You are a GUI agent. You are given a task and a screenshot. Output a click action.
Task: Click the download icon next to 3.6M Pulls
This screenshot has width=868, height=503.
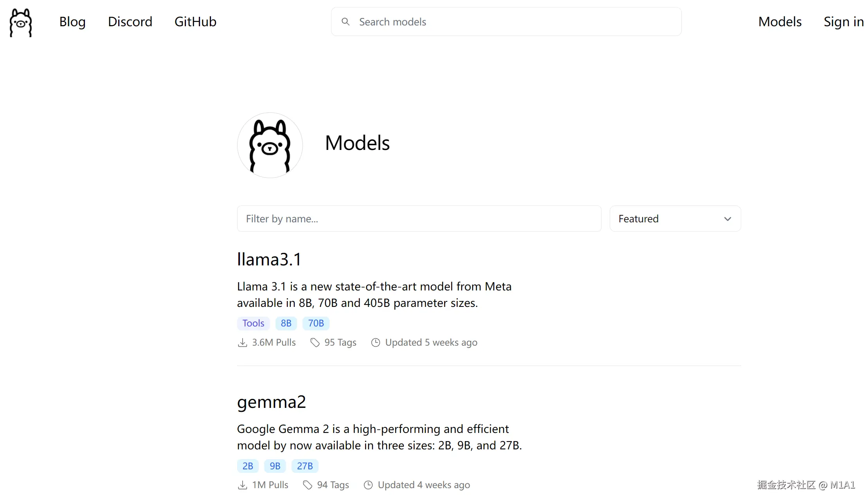[x=243, y=343]
